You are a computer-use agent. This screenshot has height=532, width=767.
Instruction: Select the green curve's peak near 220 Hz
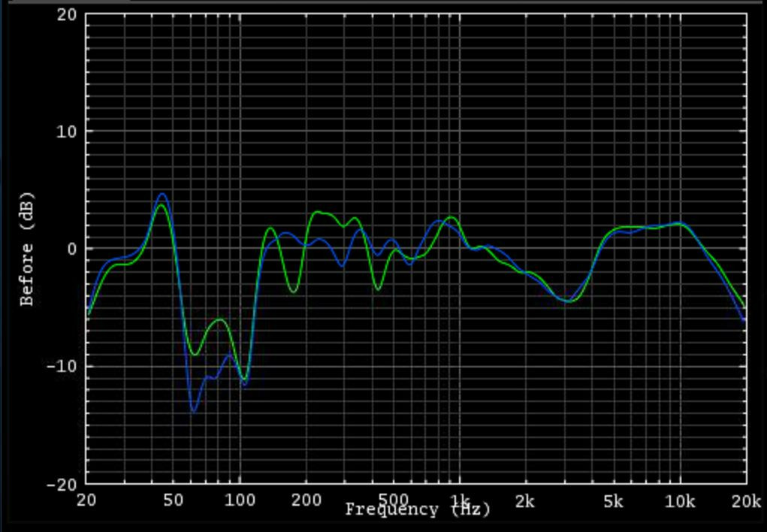coord(317,212)
